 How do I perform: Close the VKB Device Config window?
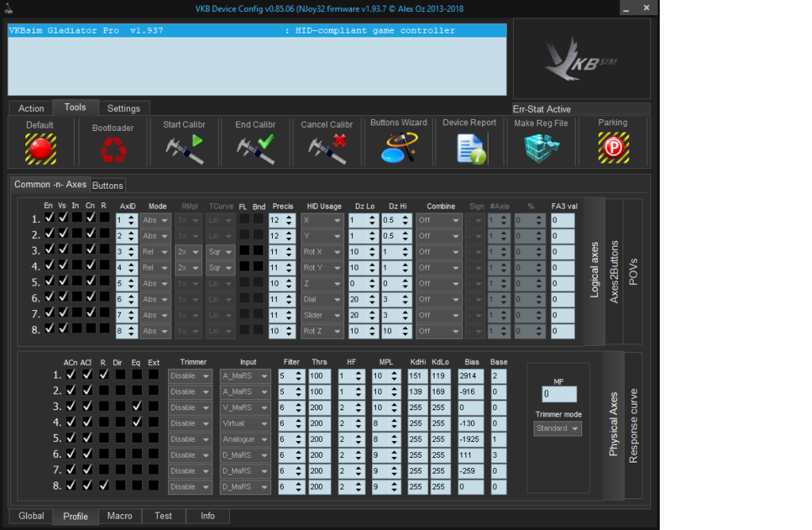[646, 8]
